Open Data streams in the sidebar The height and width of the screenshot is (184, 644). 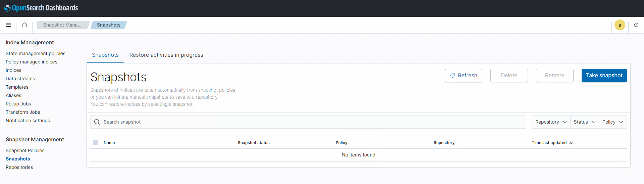click(20, 79)
